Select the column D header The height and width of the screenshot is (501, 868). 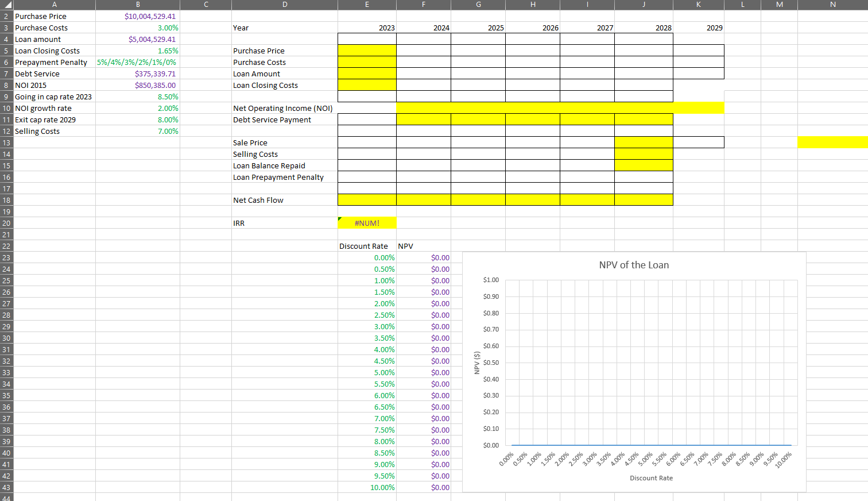pos(285,5)
